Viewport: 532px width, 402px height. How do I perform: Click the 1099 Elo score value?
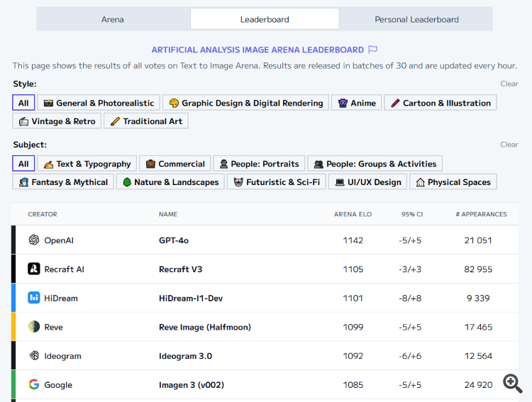click(x=353, y=327)
